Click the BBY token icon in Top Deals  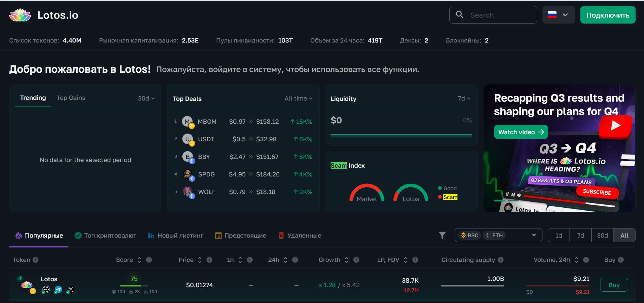click(188, 157)
